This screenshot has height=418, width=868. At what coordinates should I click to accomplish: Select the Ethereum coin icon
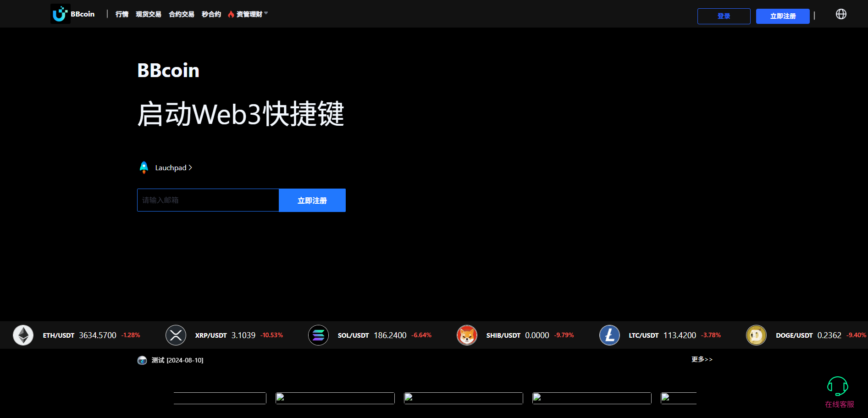[23, 335]
